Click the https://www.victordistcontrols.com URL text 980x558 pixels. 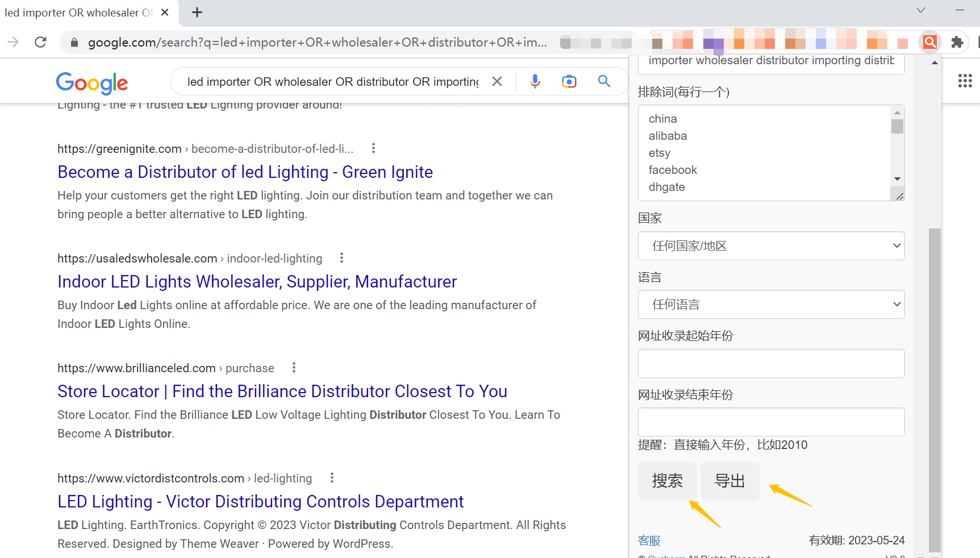151,478
